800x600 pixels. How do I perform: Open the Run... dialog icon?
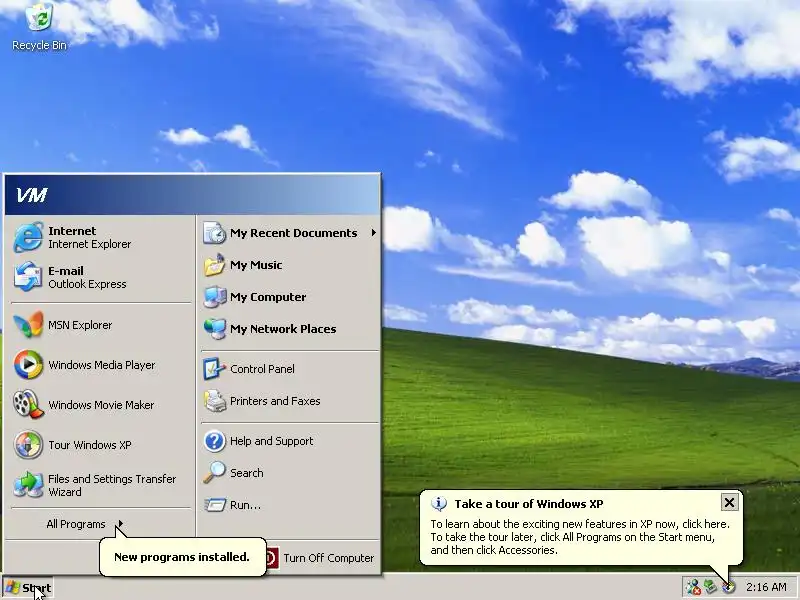[x=214, y=505]
